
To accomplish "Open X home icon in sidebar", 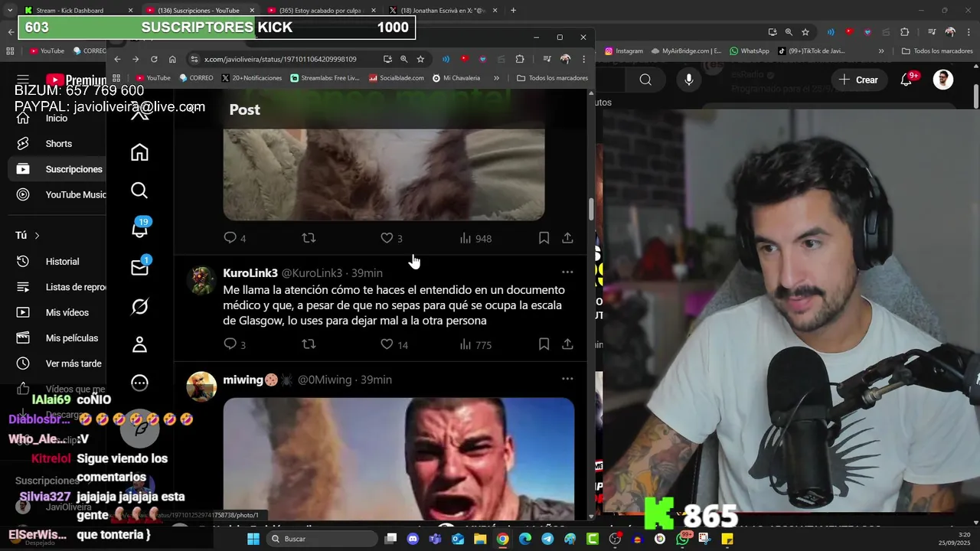I will pos(139,152).
